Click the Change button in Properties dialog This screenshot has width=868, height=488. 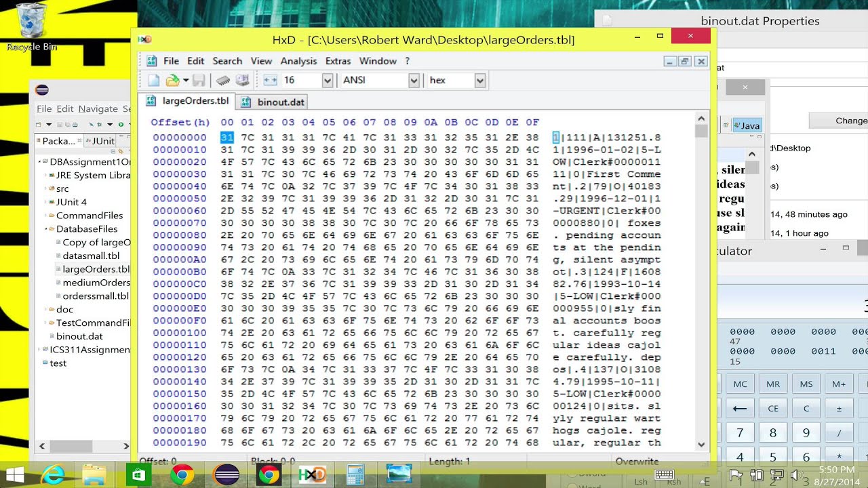842,121
